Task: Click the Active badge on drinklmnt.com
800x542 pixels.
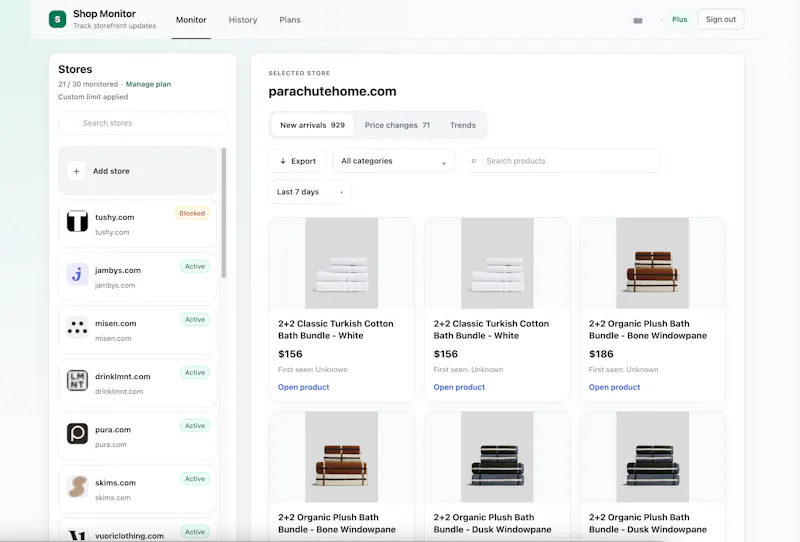Action: tap(195, 373)
